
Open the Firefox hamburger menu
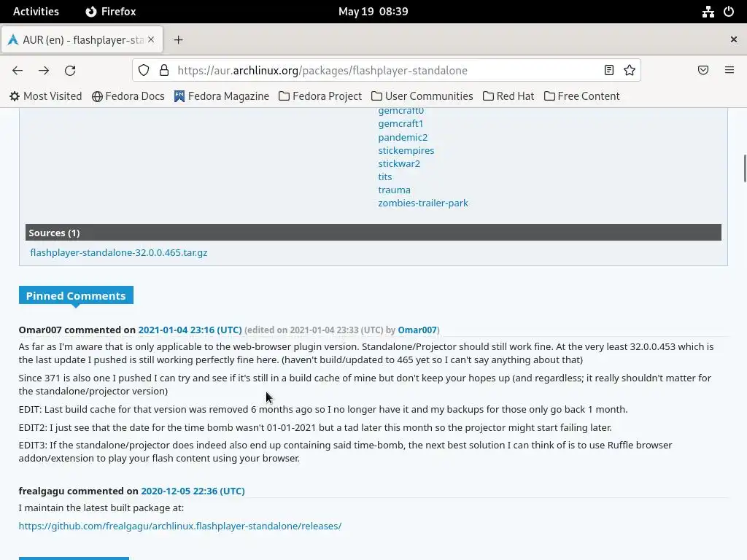pyautogui.click(x=729, y=70)
